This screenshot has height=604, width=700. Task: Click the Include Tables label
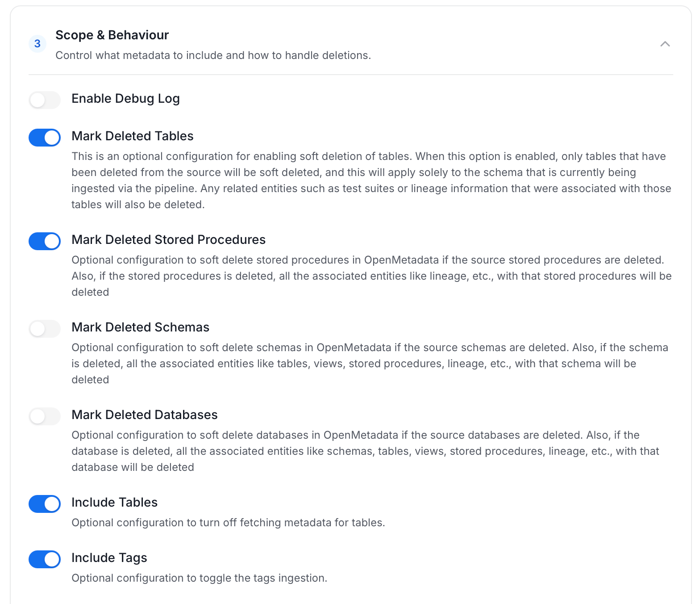(114, 502)
